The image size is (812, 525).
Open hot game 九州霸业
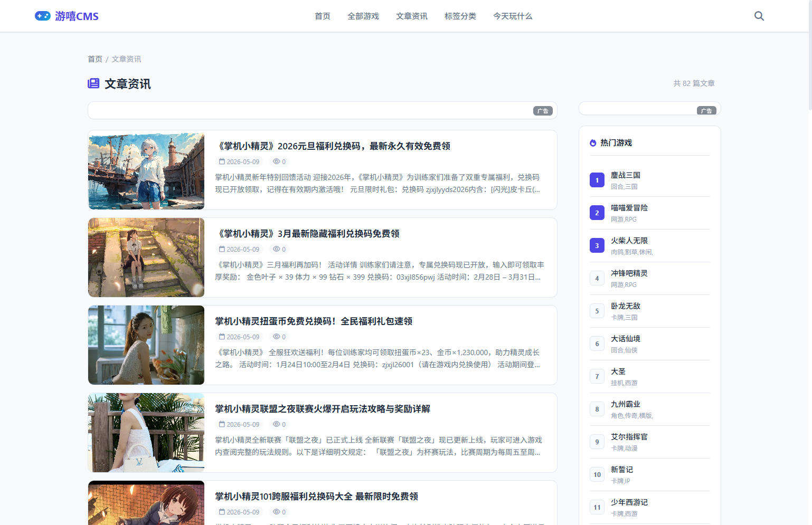pos(626,404)
